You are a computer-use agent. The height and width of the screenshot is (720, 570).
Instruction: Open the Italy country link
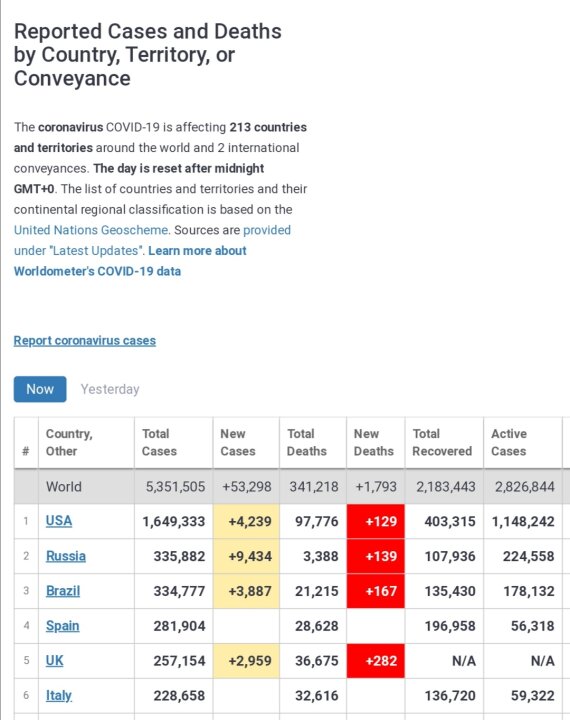[59, 696]
